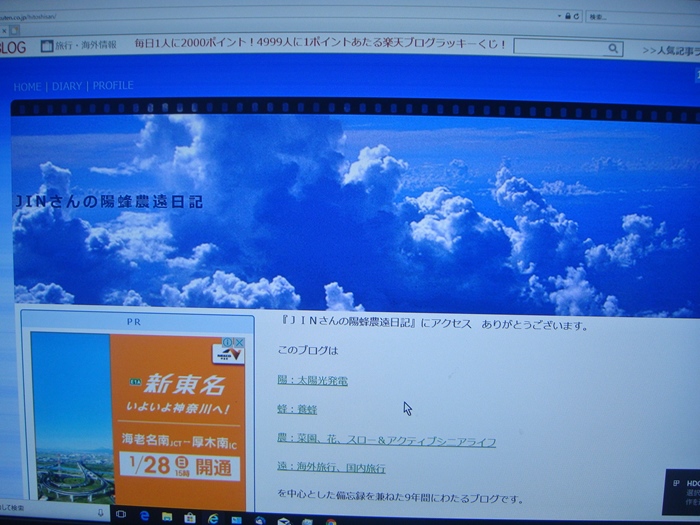
Task: Close the ad using the X icon
Action: point(239,342)
